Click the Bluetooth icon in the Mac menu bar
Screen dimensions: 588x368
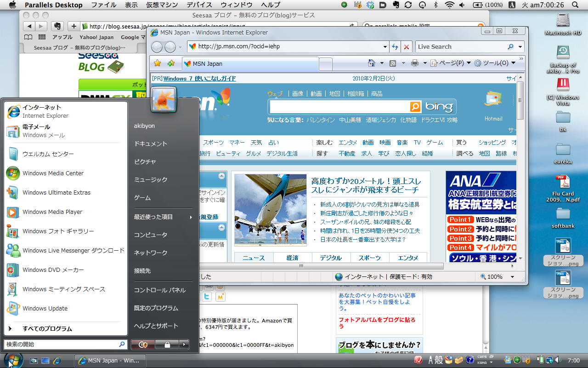(x=436, y=5)
